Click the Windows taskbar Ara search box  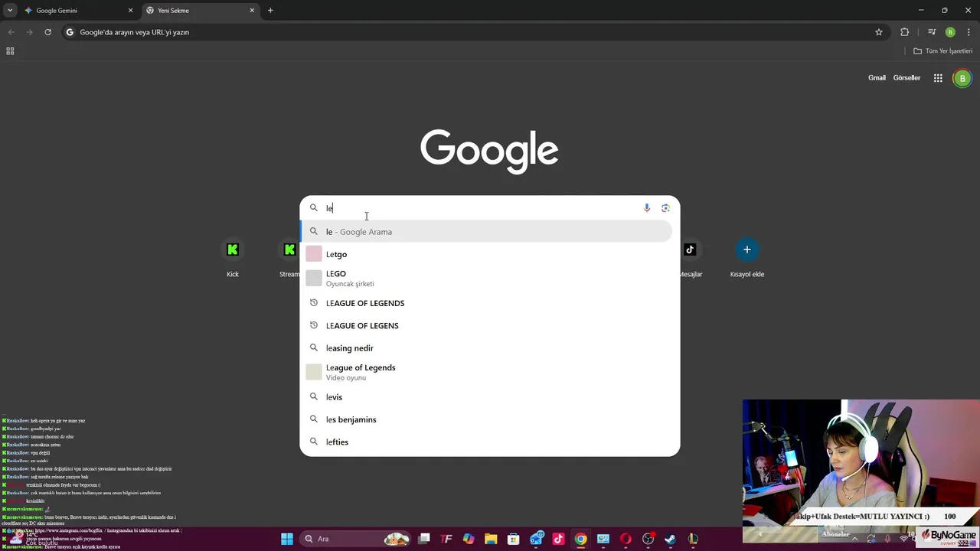355,539
